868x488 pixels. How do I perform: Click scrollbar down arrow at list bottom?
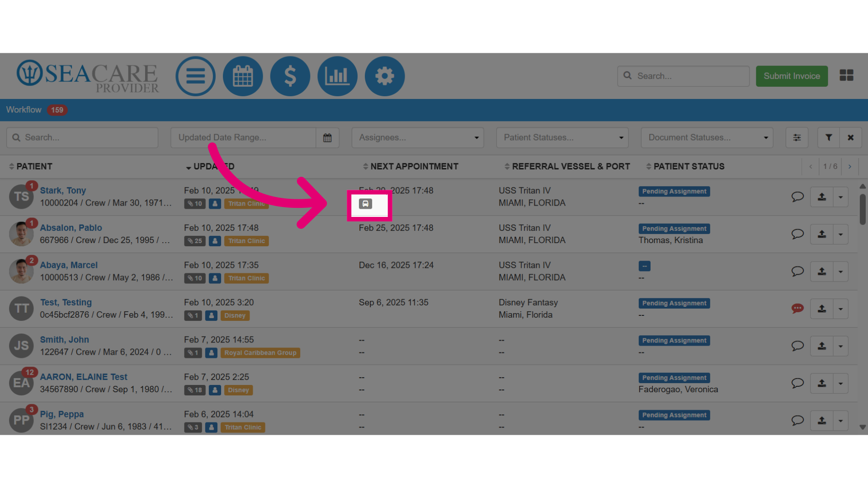point(863,427)
